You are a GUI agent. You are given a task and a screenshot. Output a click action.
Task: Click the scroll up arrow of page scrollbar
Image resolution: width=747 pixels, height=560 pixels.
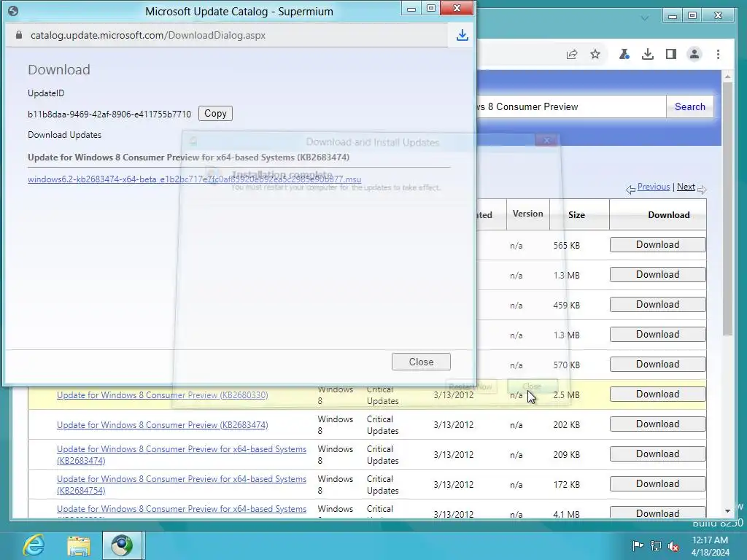click(x=727, y=76)
